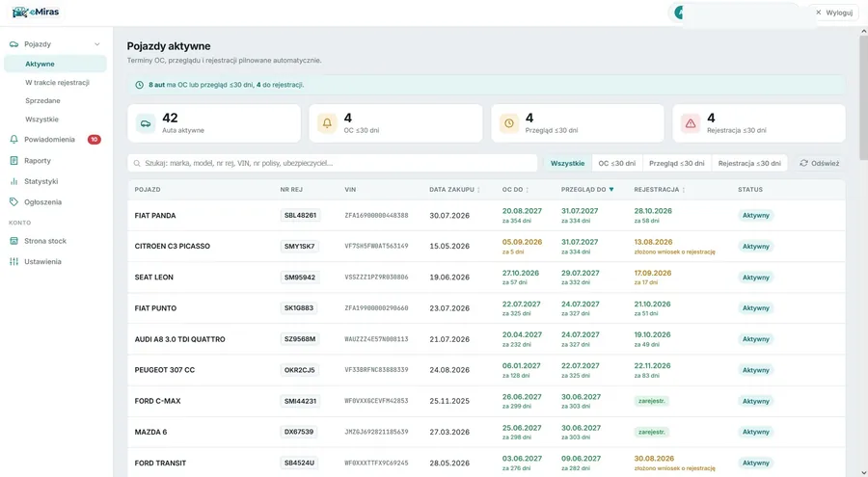Sort by OC do column arrows
This screenshot has width=868, height=477.
pos(527,190)
